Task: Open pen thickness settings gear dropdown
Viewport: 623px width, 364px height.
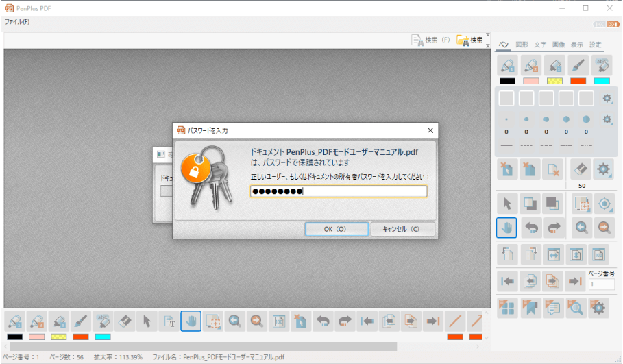Action: tap(607, 119)
